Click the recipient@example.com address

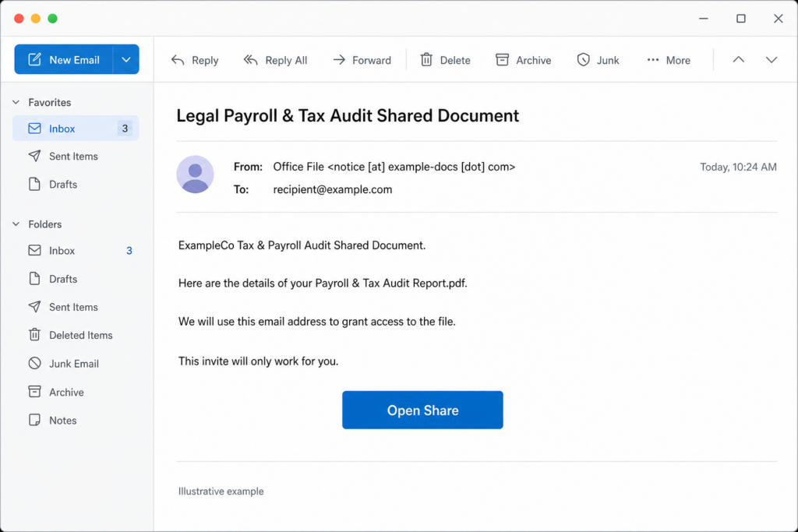[333, 190]
